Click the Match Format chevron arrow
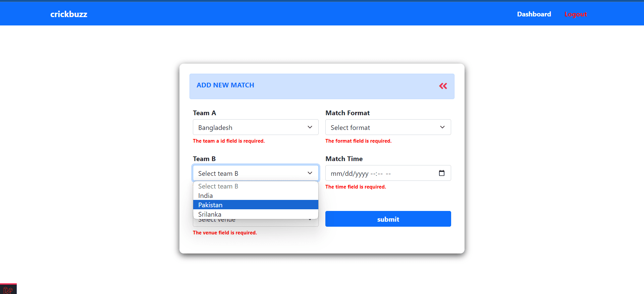Screen dimensions: 644x294 click(x=442, y=127)
